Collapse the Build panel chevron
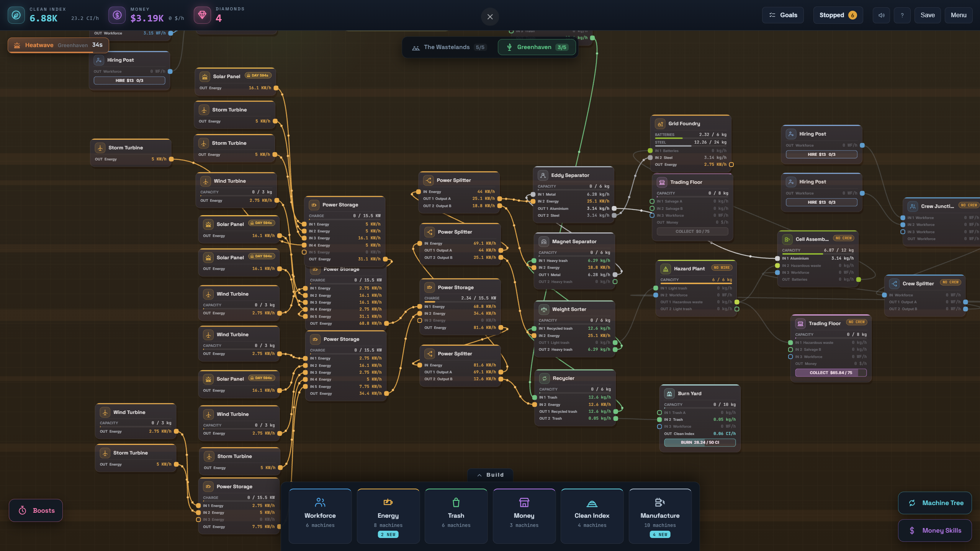The width and height of the screenshot is (980, 551). click(x=479, y=475)
